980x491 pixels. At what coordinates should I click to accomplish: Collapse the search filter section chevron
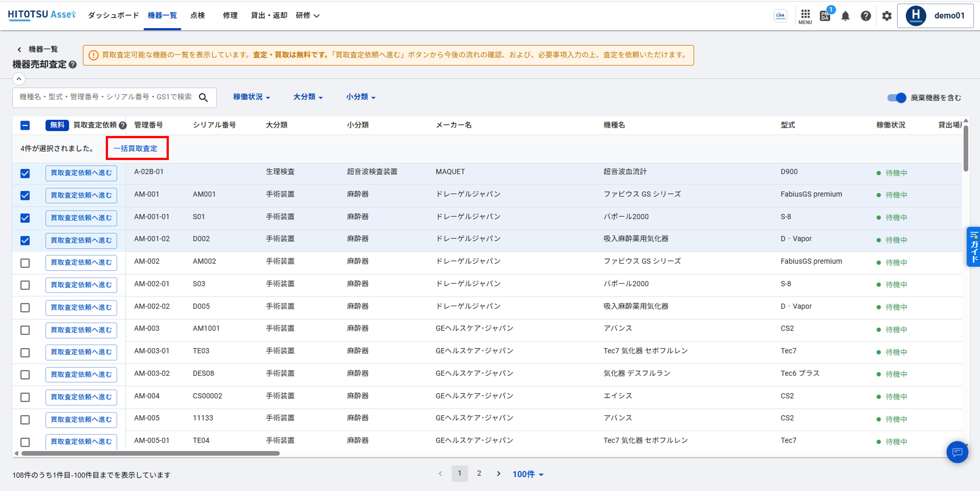point(19,79)
